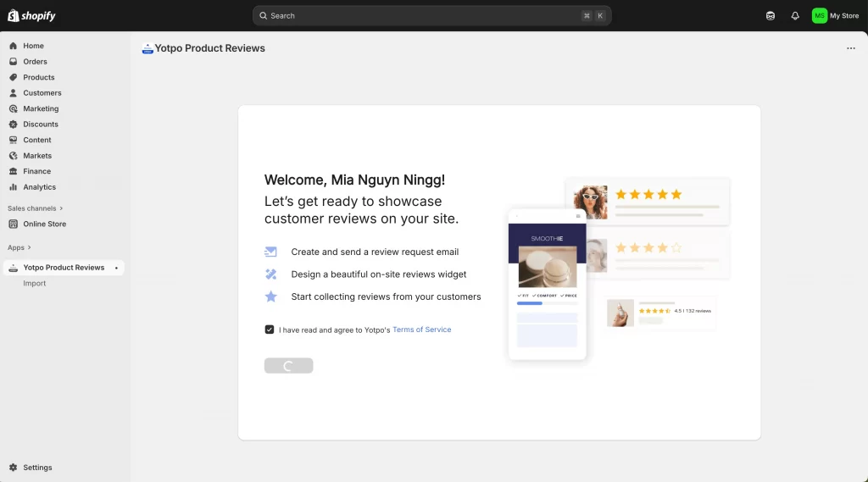Open the three-dot more actions menu

851,48
